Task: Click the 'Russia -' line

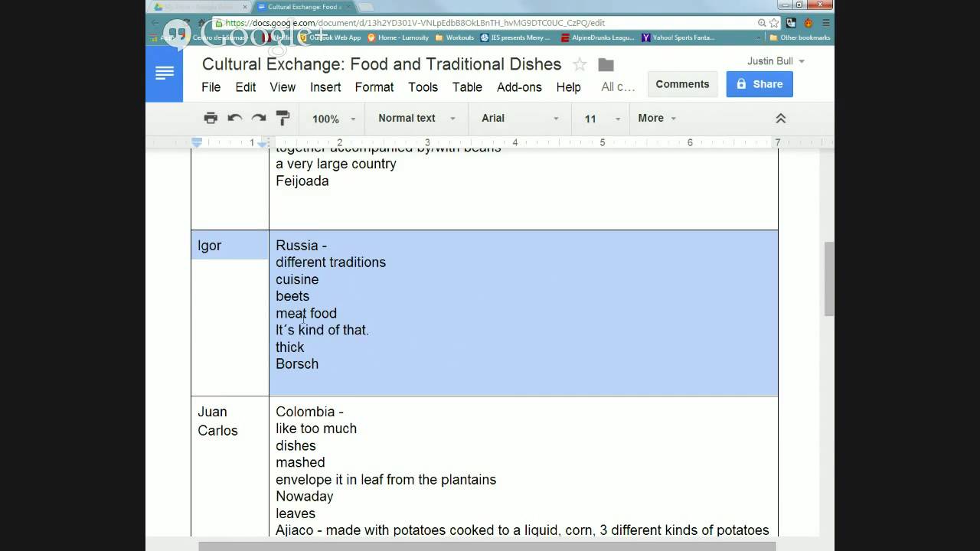Action: (x=301, y=246)
